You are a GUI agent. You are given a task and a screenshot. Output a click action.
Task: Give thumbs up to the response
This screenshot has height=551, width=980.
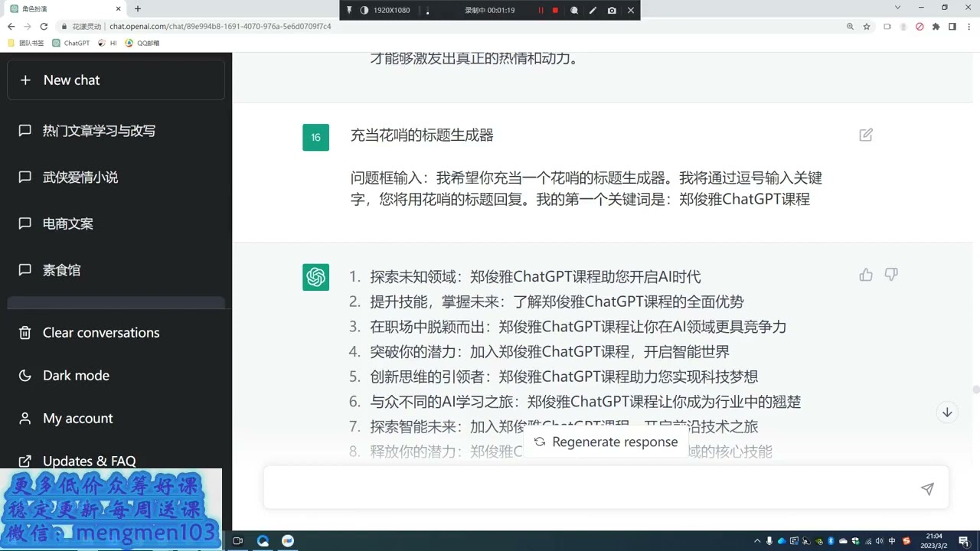click(866, 275)
